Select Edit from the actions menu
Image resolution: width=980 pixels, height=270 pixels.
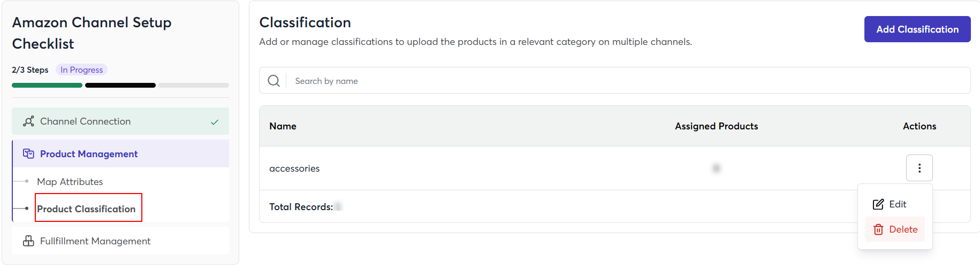tap(897, 204)
